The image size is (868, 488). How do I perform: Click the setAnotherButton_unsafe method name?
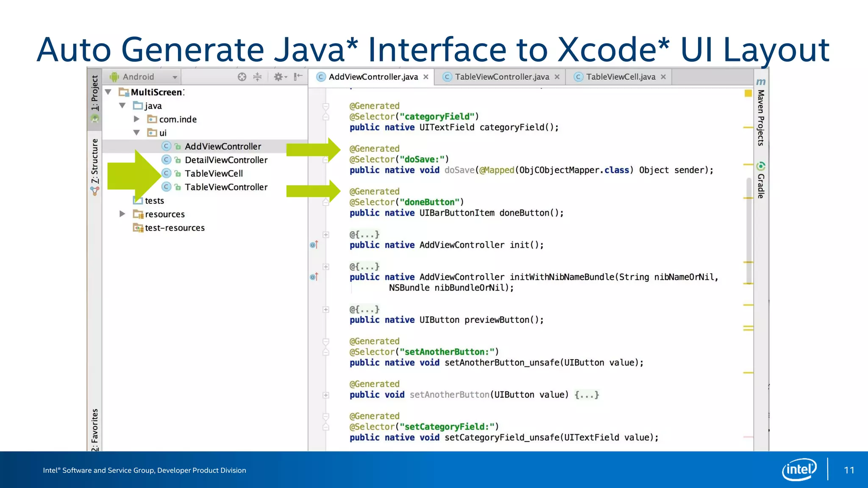click(x=502, y=363)
